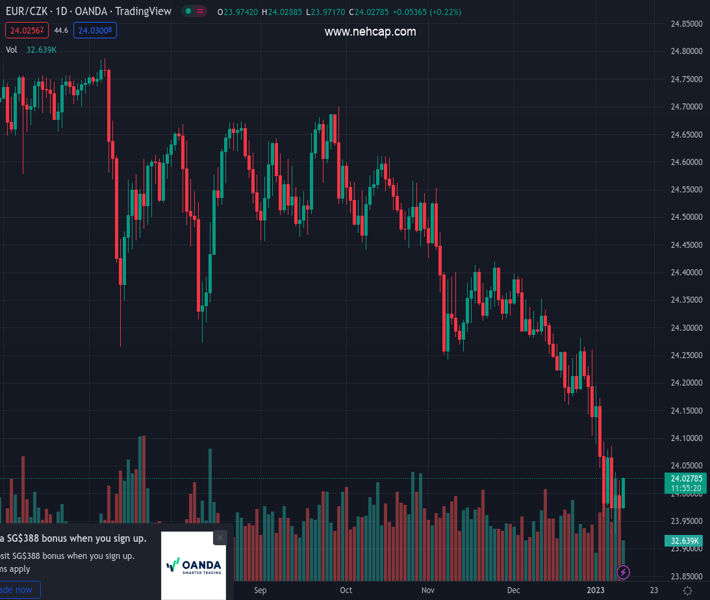Click the 2023 label on time axis
This screenshot has width=710, height=600.
(596, 590)
